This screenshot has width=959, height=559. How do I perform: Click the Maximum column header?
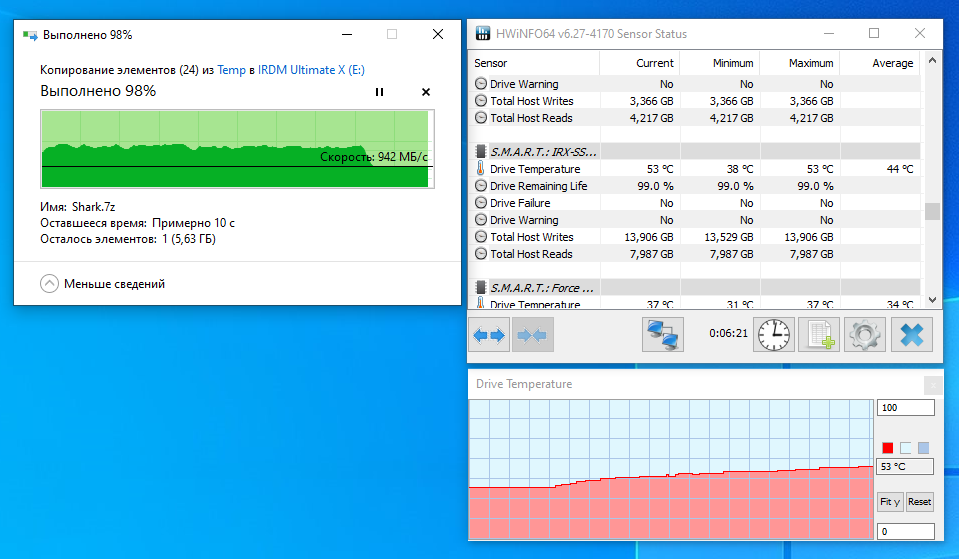pos(799,63)
